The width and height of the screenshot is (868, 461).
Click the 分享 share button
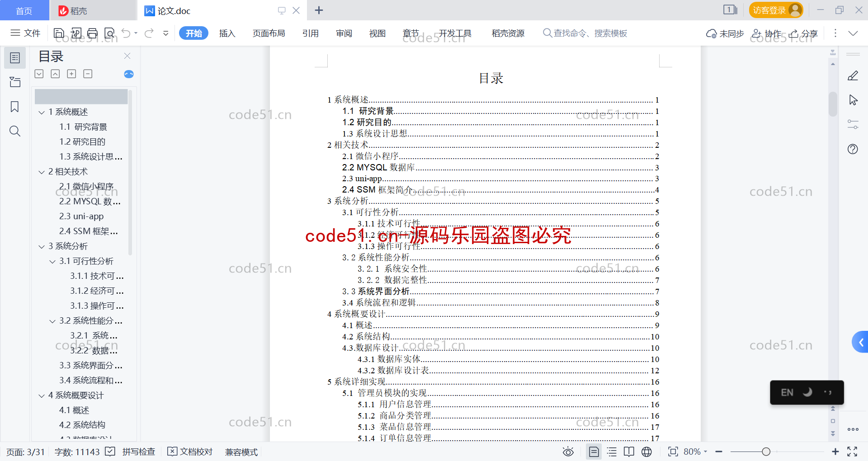click(803, 33)
